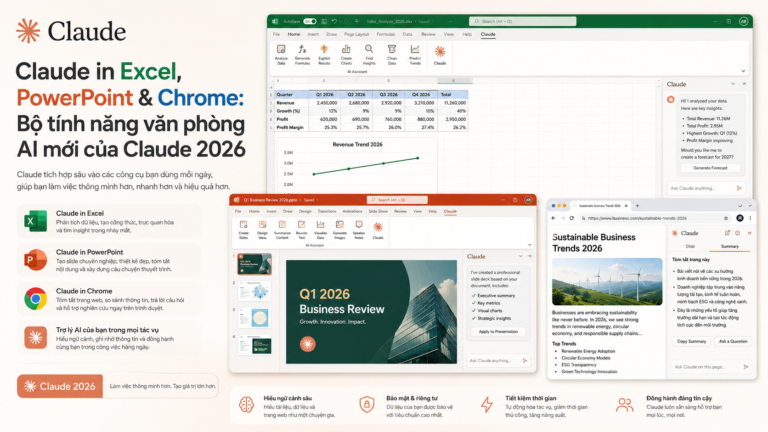The height and width of the screenshot is (432, 768).
Task: Open new tab with Chrome plus button
Action: pyautogui.click(x=637, y=206)
